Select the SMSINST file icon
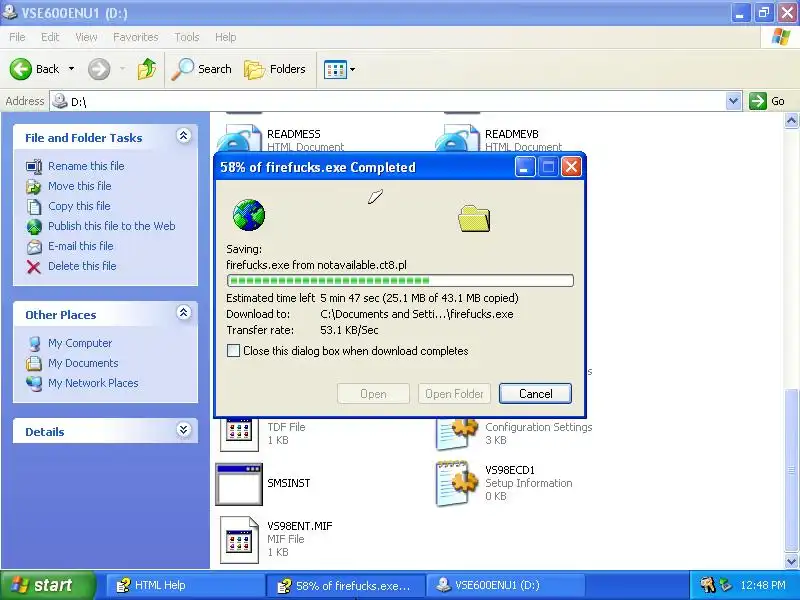800x600 pixels. [239, 484]
